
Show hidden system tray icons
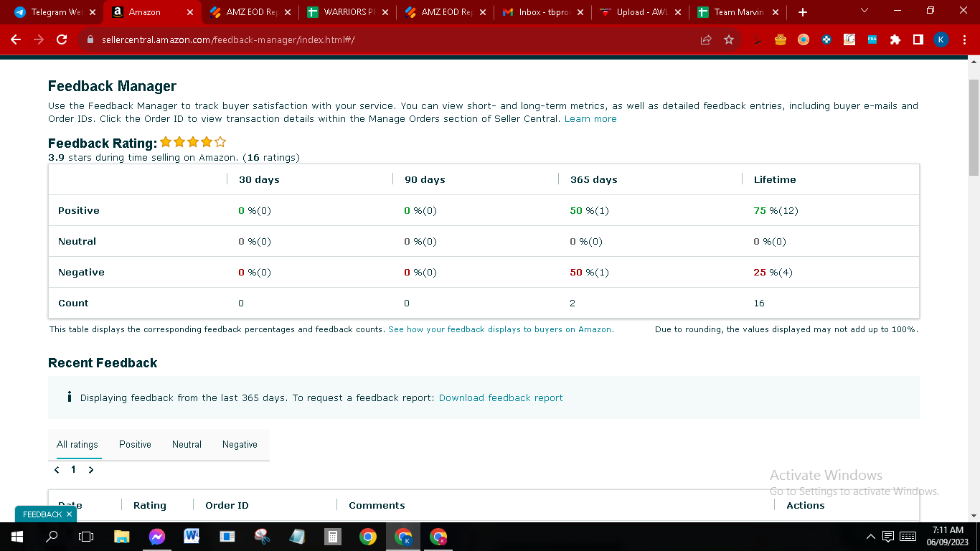click(x=870, y=537)
